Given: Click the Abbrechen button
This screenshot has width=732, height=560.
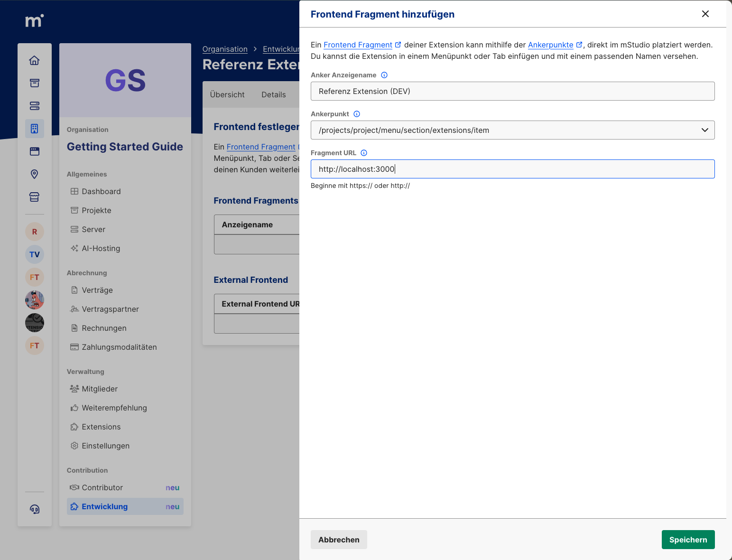Looking at the screenshot, I should (339, 540).
